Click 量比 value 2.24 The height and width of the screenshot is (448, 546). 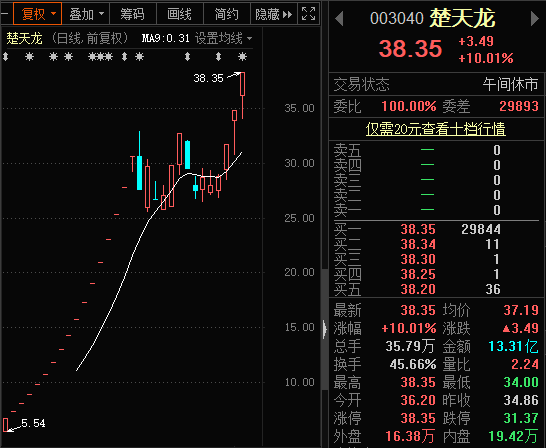525,364
